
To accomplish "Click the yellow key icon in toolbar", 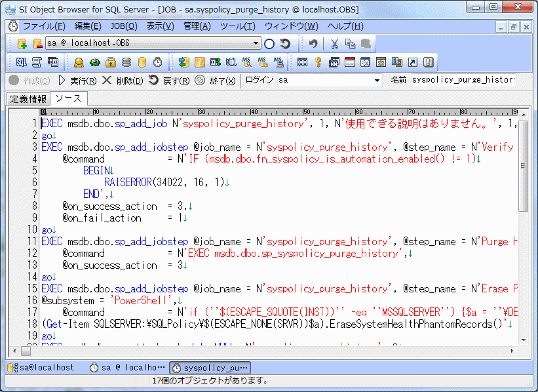I will (x=318, y=62).
